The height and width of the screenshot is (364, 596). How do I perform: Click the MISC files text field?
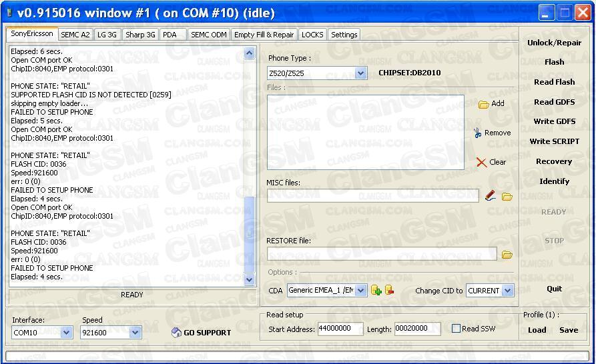[373, 195]
